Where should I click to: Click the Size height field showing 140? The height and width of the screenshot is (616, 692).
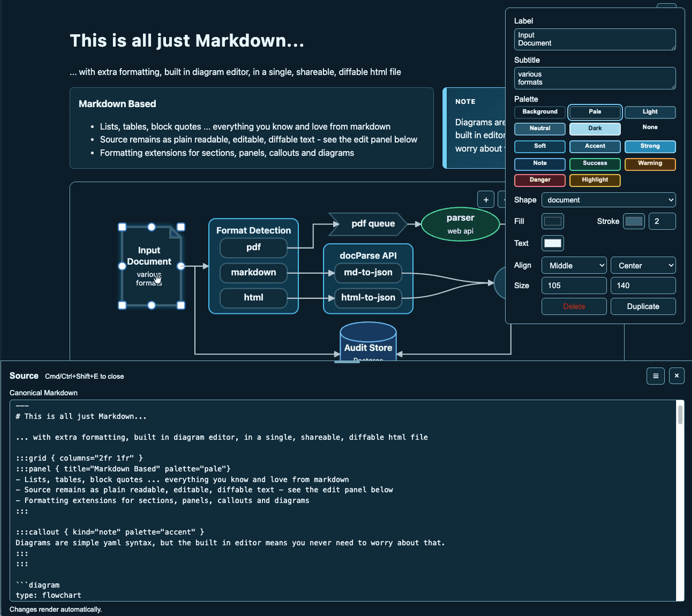643,285
